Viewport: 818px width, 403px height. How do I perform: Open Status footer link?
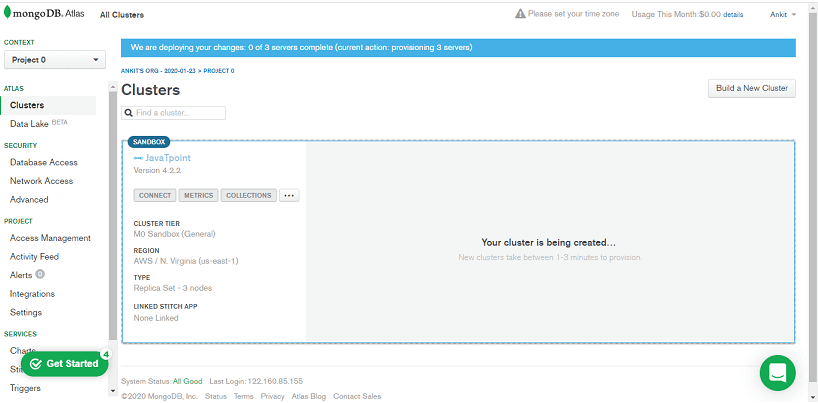[x=216, y=396]
